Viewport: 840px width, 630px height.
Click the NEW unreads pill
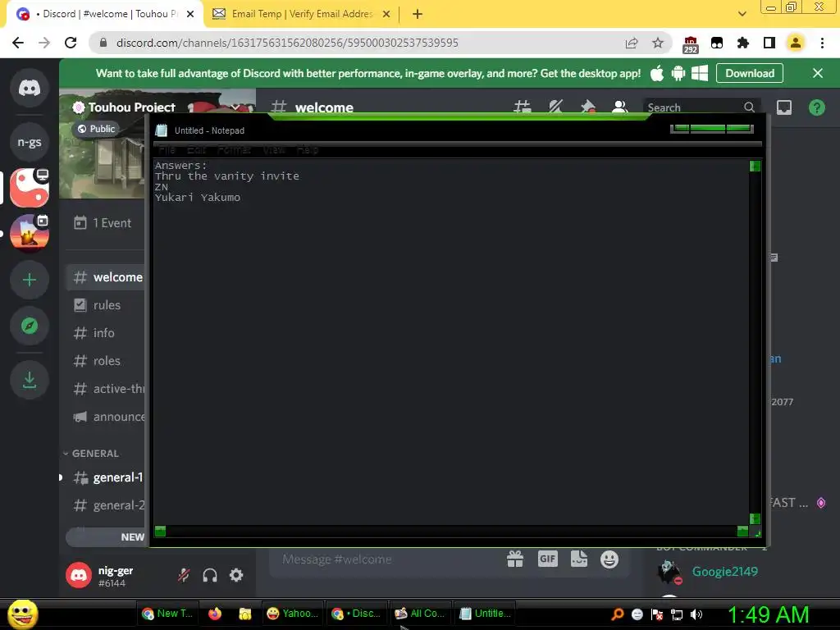click(106, 536)
